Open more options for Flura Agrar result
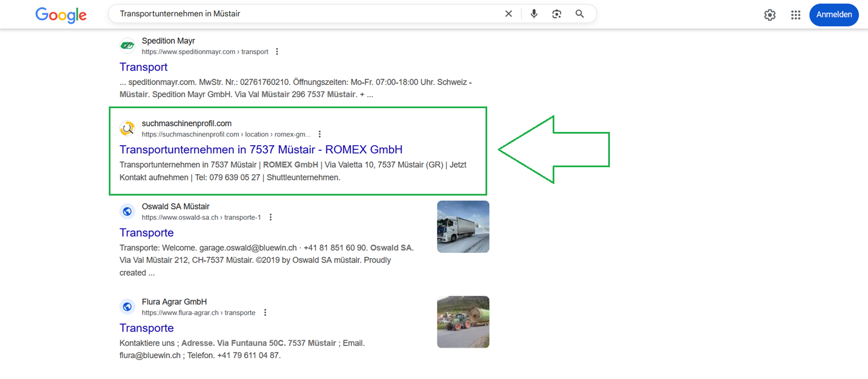Viewport: 868px width, 379px height. point(265,312)
